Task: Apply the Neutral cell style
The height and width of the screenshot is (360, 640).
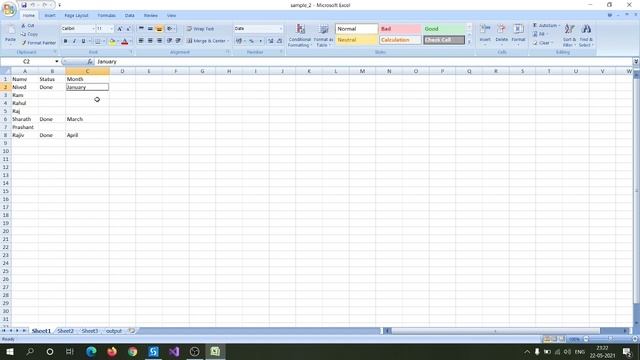Action: 356,40
